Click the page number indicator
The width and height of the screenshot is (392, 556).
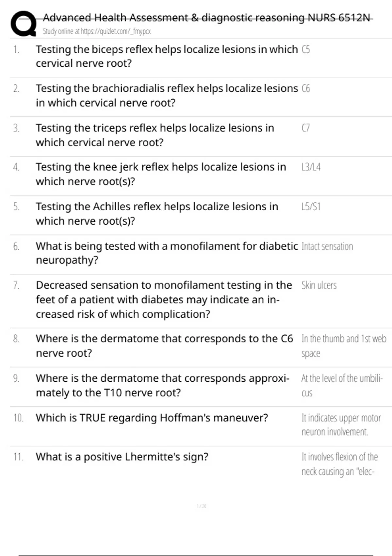[201, 506]
